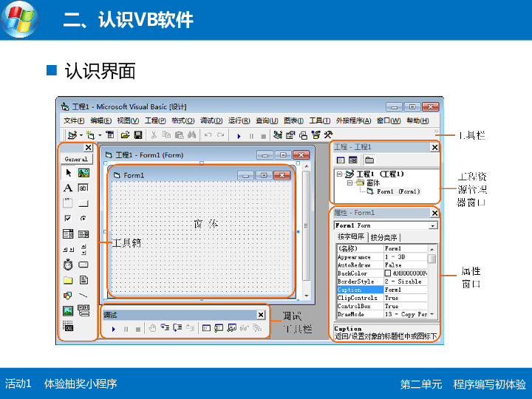The width and height of the screenshot is (532, 399).
Task: Select the Line tool in toolbox
Action: pos(83,295)
